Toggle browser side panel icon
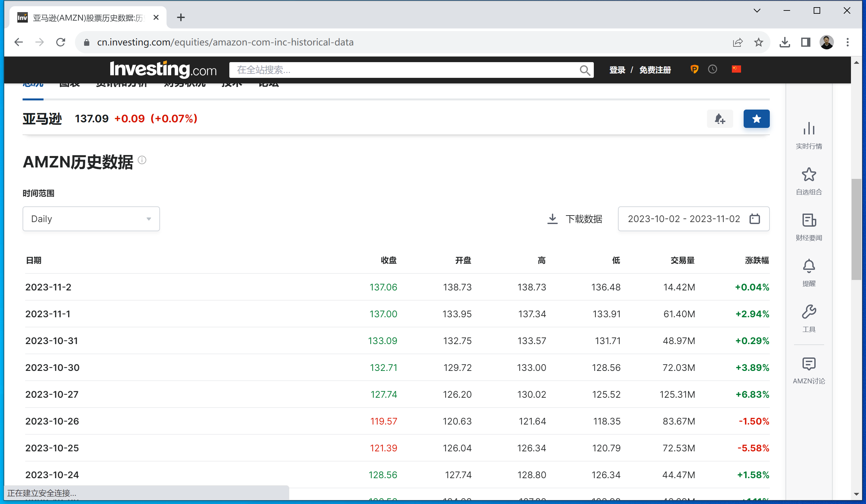866x504 pixels. point(805,42)
